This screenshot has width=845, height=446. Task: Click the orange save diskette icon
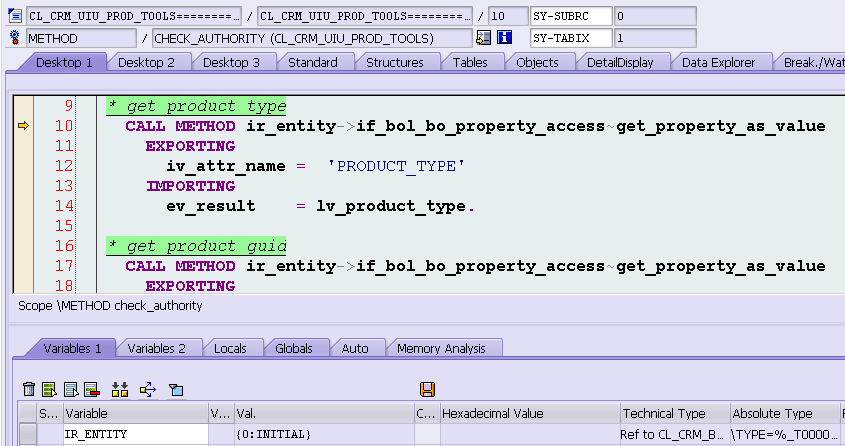tap(427, 389)
